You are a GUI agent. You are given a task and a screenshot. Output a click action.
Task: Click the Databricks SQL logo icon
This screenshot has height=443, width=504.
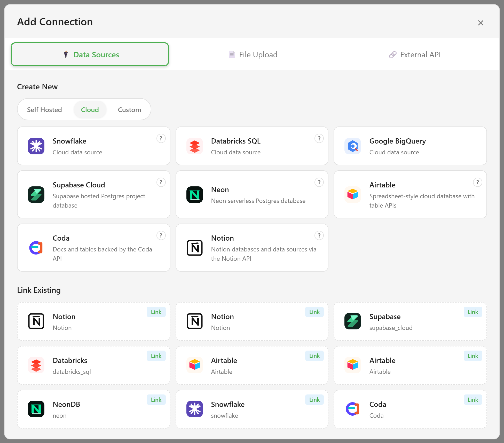click(195, 146)
